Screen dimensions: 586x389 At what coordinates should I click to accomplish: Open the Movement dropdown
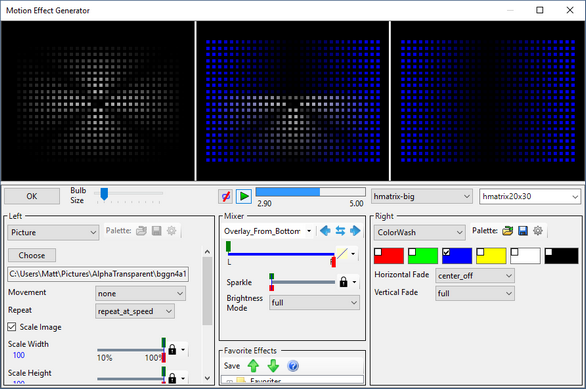coord(141,294)
